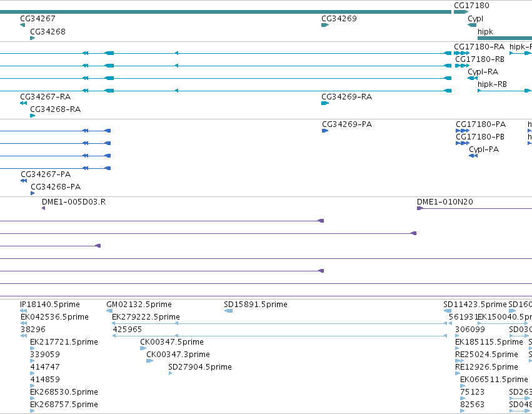This screenshot has height=414, width=532.
Task: Click the CypI-PA protein label
Action: pyautogui.click(x=484, y=149)
